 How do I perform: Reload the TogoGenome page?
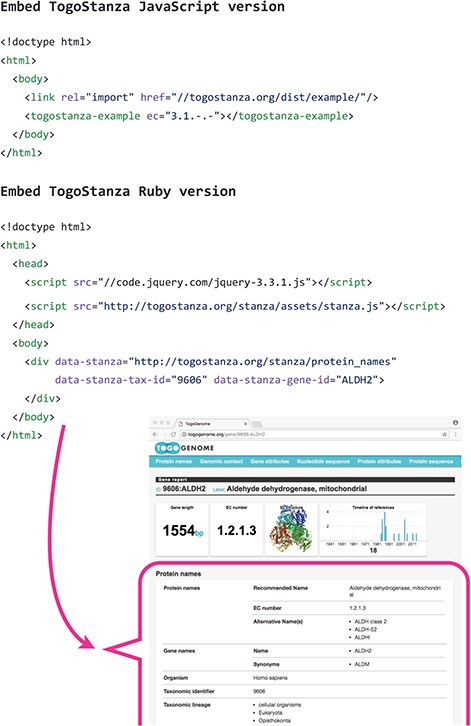[173, 434]
